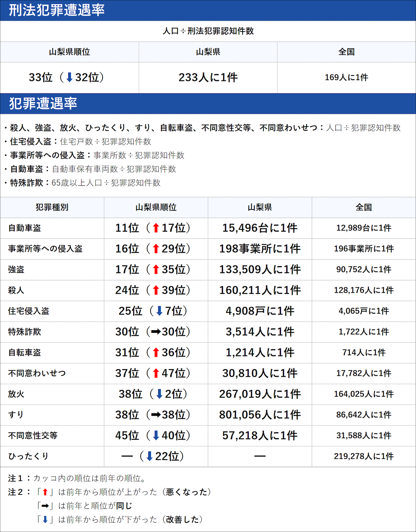Image resolution: width=416 pixels, height=532 pixels.
Task: Click the 198事業所に1件 cell
Action: click(x=260, y=249)
